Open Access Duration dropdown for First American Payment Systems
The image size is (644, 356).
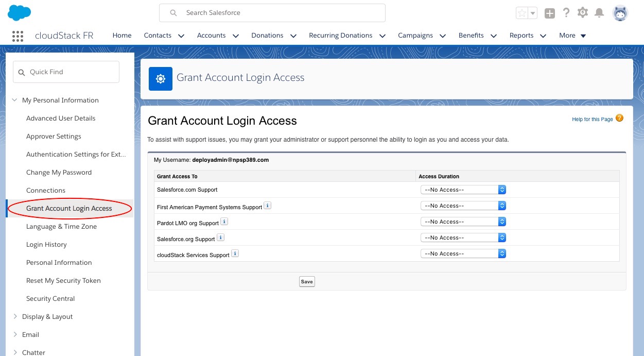coord(463,206)
